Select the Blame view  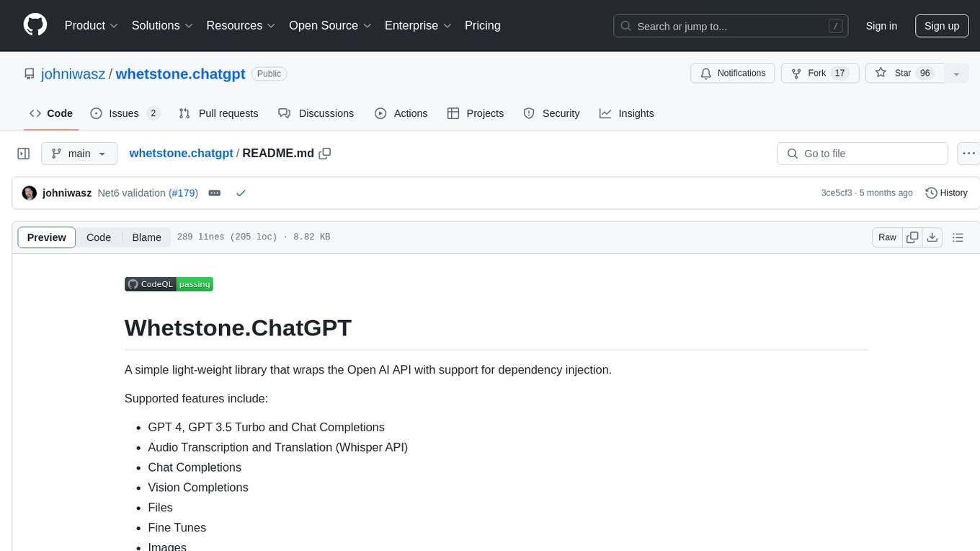point(146,237)
